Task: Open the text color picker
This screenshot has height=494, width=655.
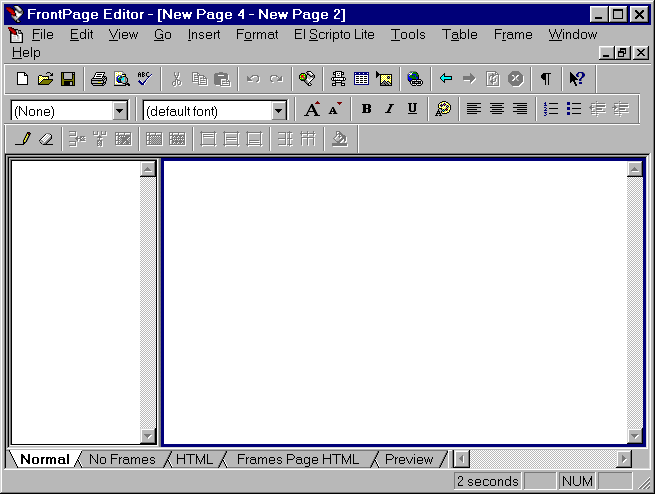Action: click(x=443, y=109)
